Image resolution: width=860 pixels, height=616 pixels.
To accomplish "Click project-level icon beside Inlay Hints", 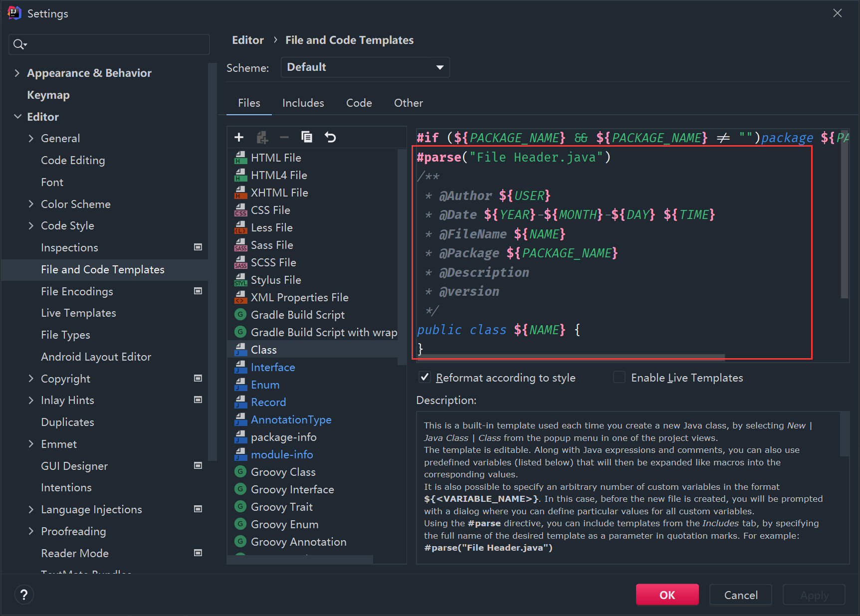I will 198,400.
